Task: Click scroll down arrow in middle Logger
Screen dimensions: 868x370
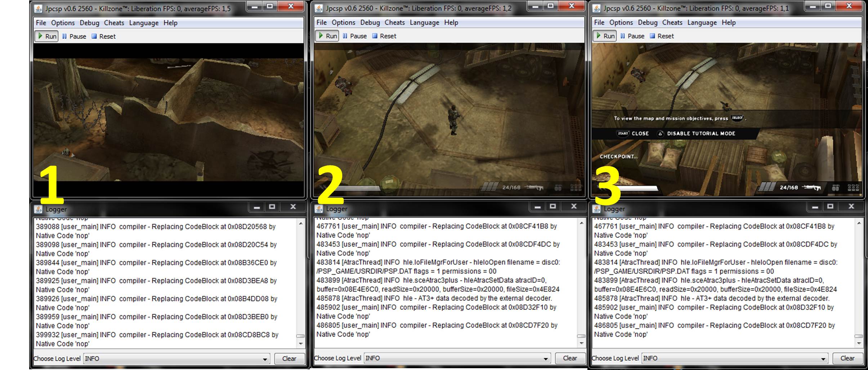Action: click(581, 343)
